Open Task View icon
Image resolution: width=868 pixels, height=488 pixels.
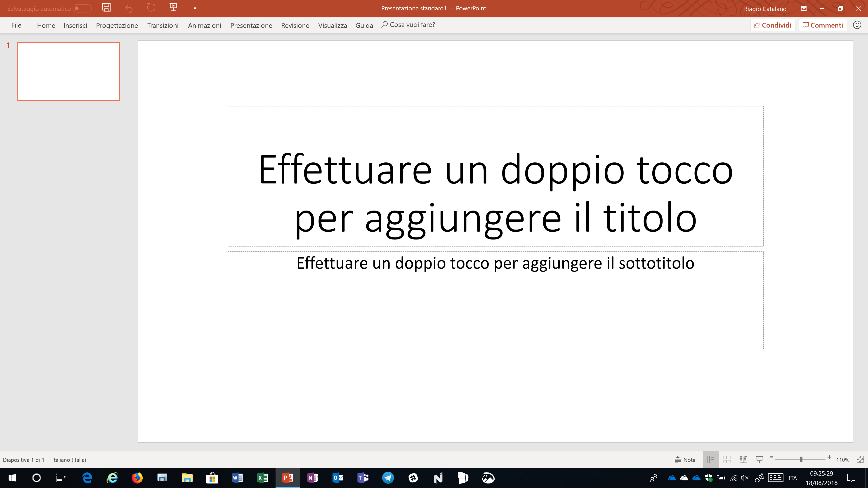[61, 478]
